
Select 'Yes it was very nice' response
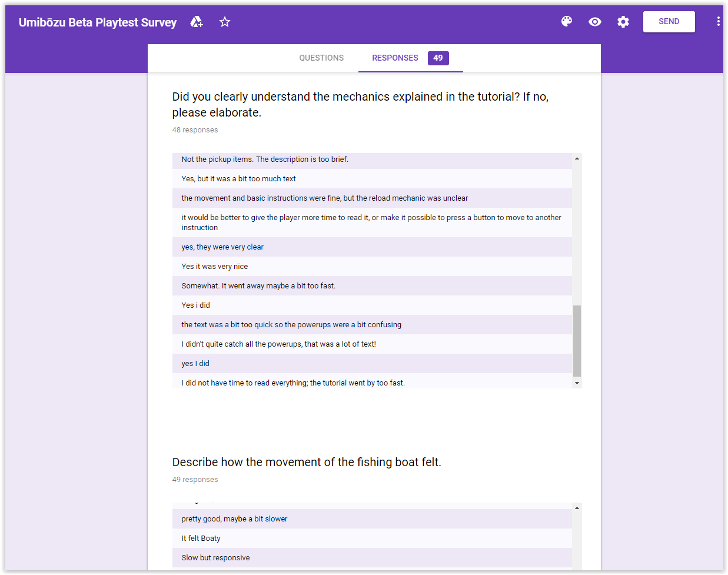click(372, 267)
